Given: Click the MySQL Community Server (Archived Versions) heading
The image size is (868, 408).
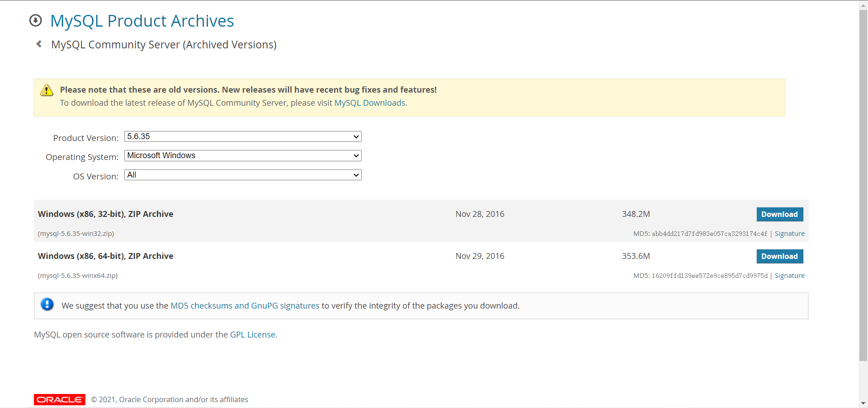Looking at the screenshot, I should tap(164, 45).
